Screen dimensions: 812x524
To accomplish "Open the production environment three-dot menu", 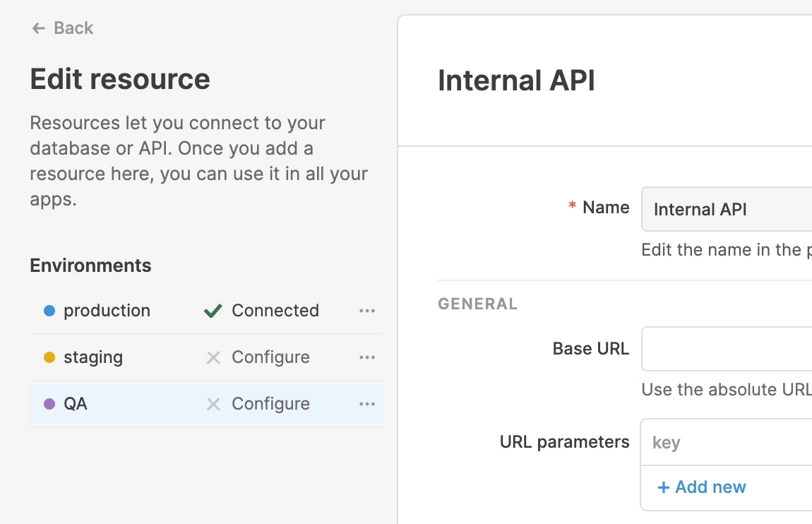I will [x=367, y=311].
